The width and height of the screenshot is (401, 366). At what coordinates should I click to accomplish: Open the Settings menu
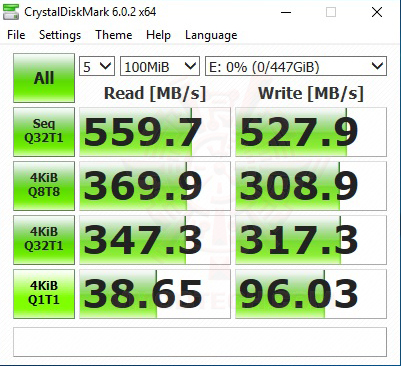pyautogui.click(x=60, y=35)
